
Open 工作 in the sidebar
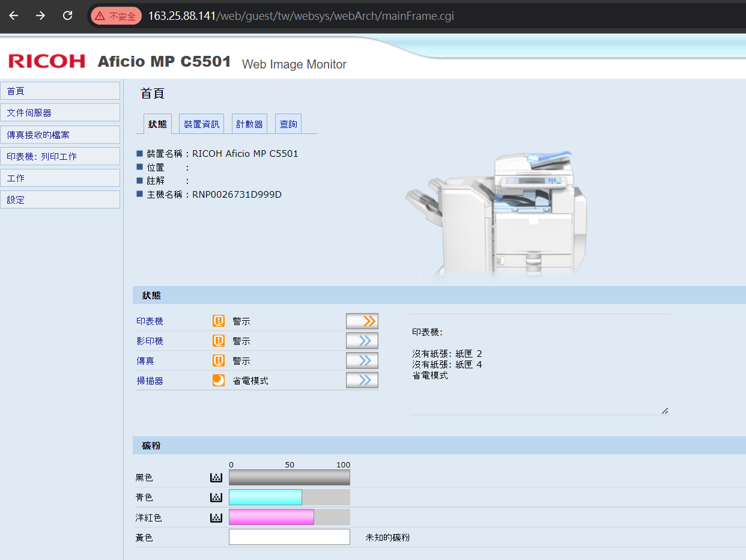click(x=60, y=178)
